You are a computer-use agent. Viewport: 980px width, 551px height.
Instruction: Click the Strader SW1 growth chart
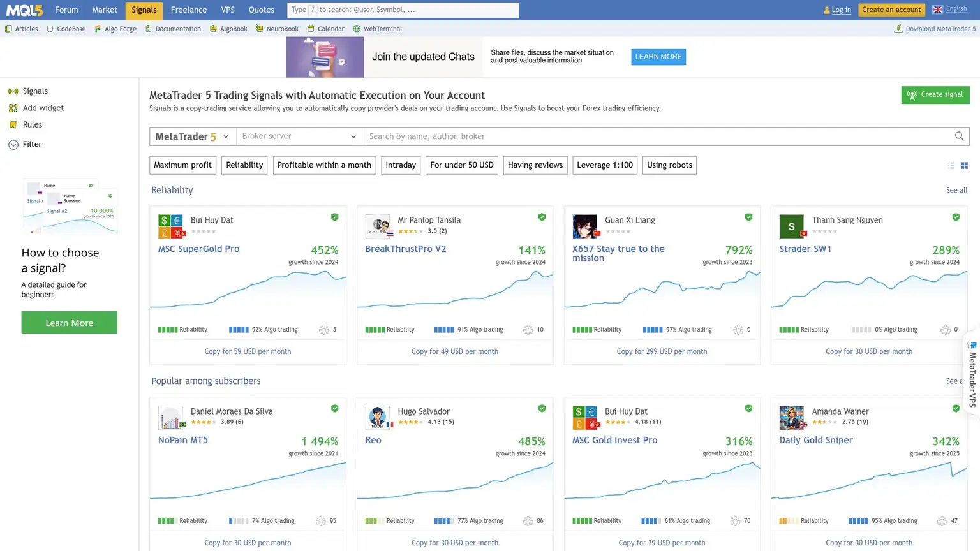coord(869,290)
